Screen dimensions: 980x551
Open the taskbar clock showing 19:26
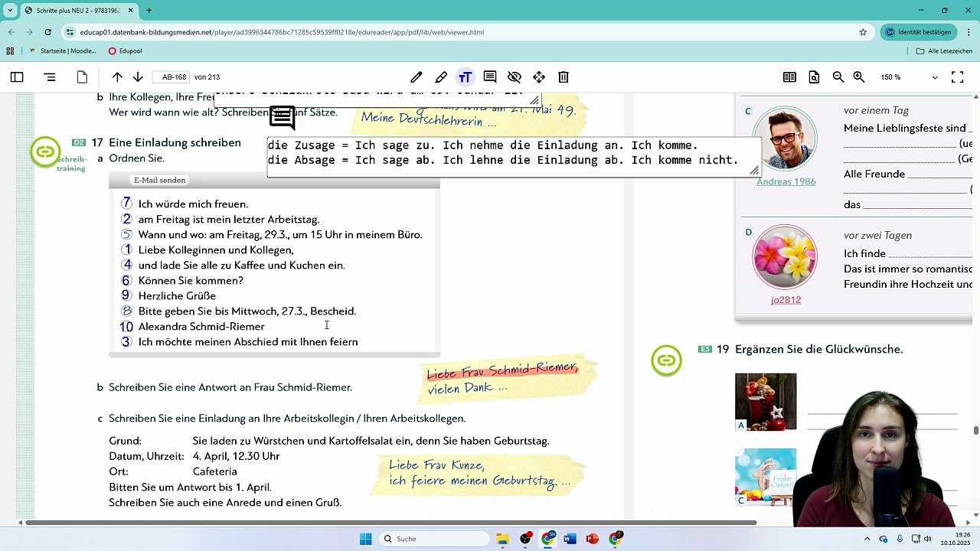(957, 539)
